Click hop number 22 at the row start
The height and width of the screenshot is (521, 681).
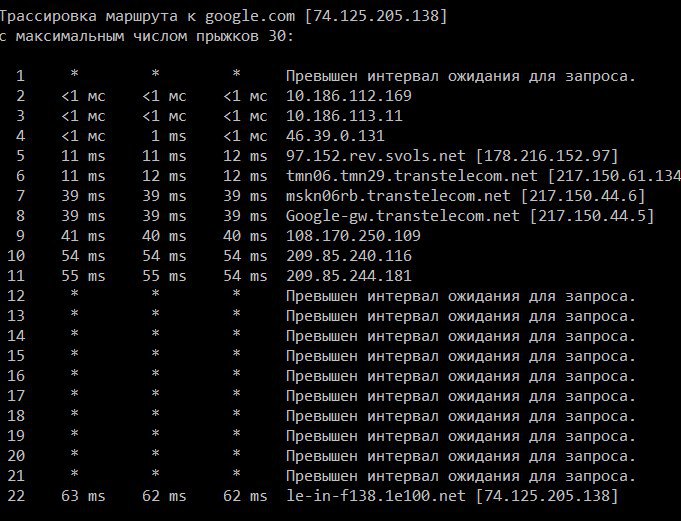pyautogui.click(x=16, y=496)
